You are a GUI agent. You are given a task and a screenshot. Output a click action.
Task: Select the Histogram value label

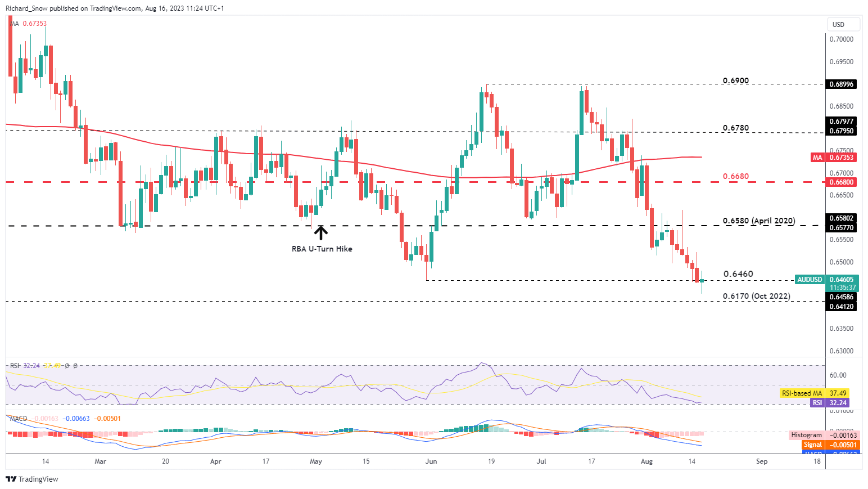pyautogui.click(x=824, y=435)
